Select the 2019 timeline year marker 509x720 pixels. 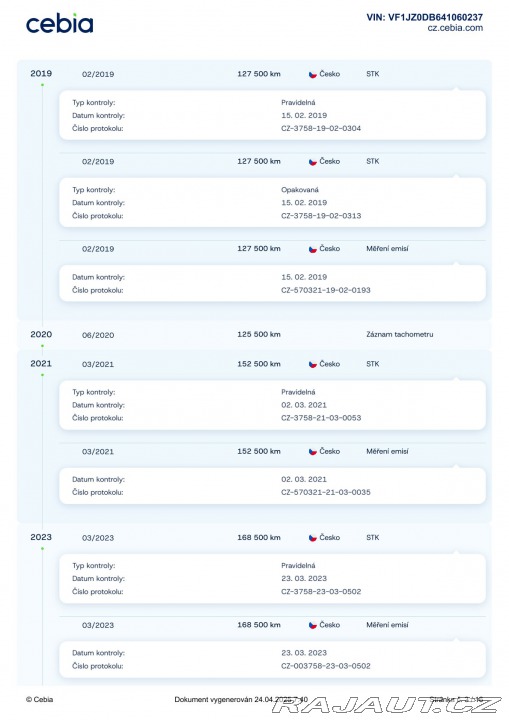(x=41, y=73)
